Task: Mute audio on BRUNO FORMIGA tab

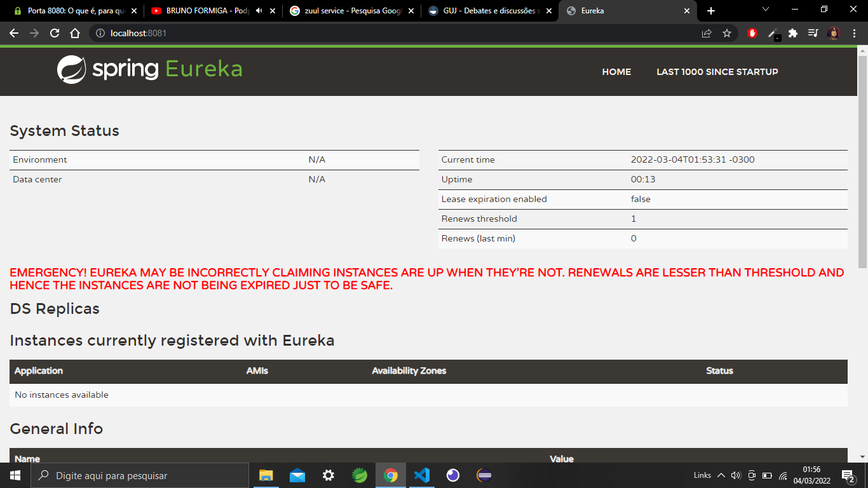Action: (259, 11)
